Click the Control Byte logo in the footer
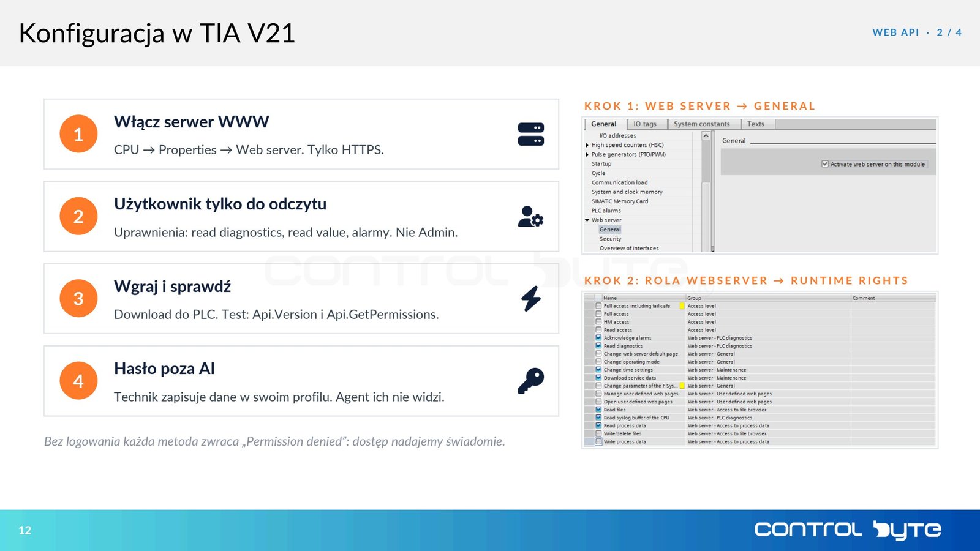 pyautogui.click(x=848, y=530)
